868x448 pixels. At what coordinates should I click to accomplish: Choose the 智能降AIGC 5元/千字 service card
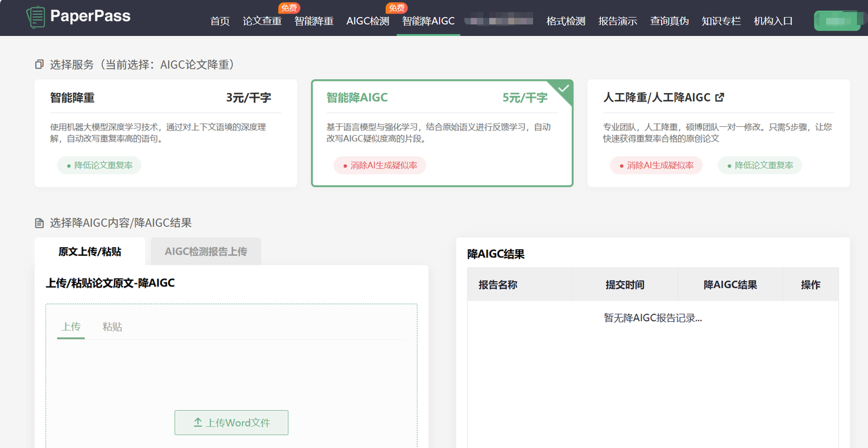(x=442, y=133)
